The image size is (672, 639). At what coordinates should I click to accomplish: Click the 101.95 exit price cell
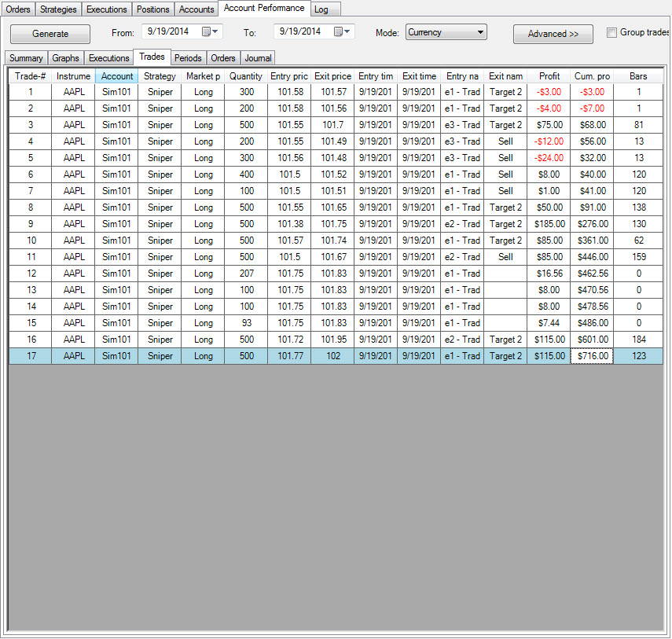tap(333, 340)
